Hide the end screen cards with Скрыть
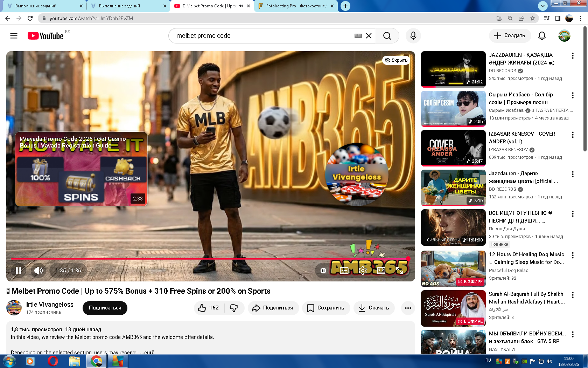 point(396,60)
